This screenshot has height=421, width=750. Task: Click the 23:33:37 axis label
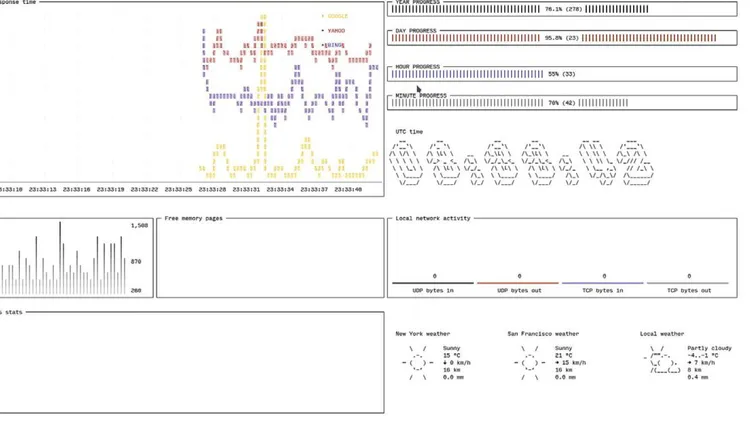[x=314, y=189]
